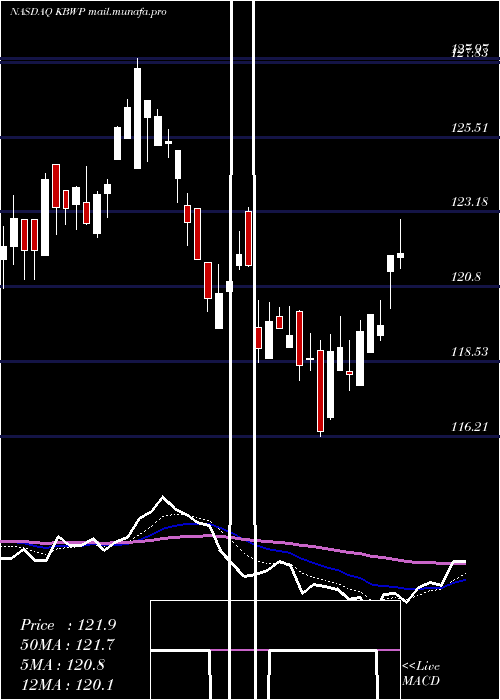Click the 120.8 price level label
The width and height of the screenshot is (500, 700).
(x=467, y=277)
